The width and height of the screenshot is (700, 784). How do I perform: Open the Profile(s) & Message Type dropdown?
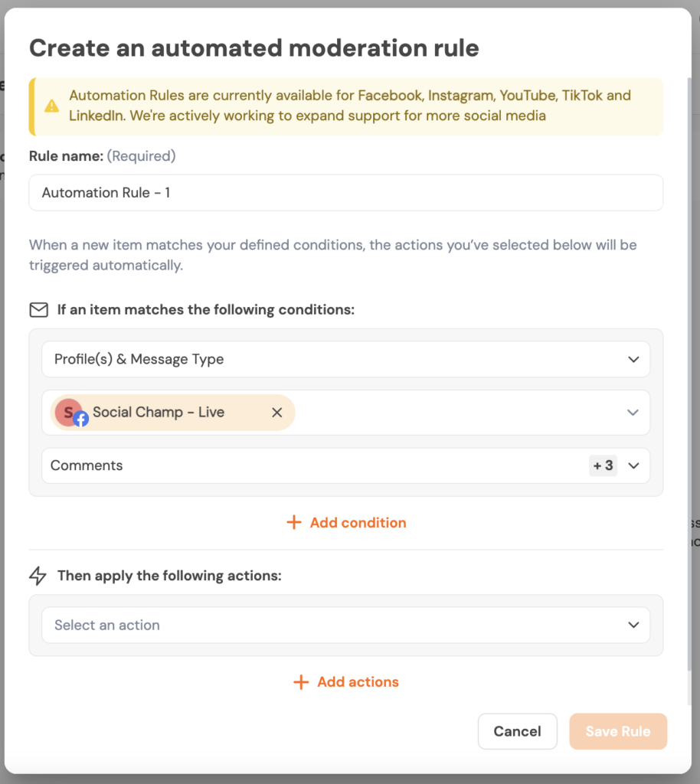[x=345, y=360]
